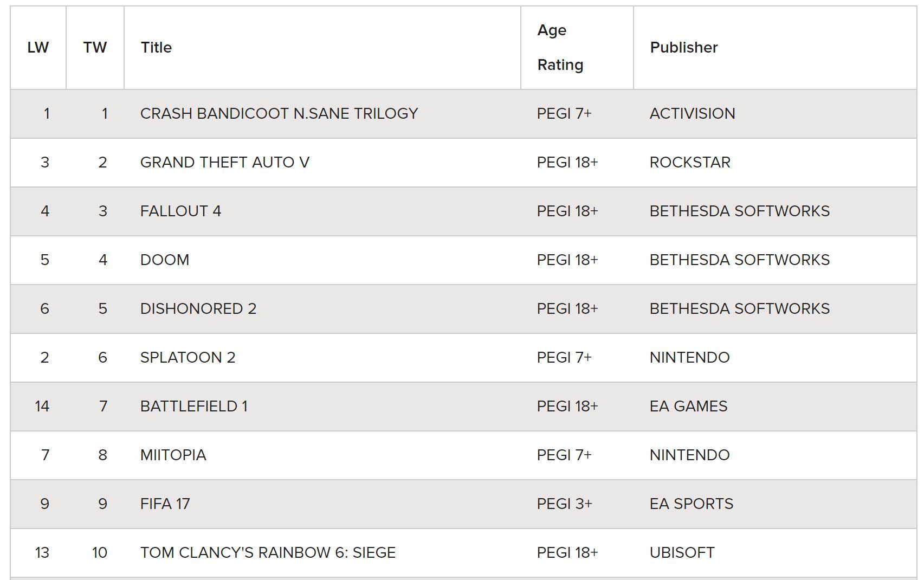Select the EA Sports publisher cell
Viewport: 924px width, 580px height.
(x=775, y=504)
